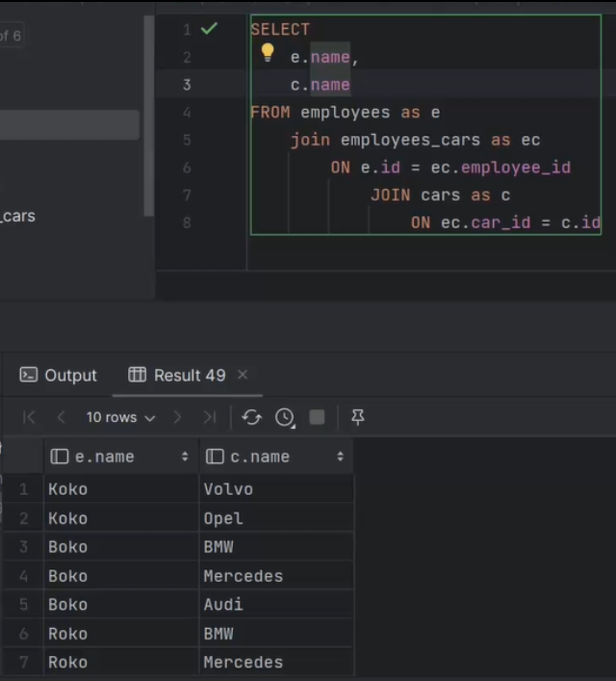Select the Result 49 tab
Screen dimensions: 616x681
point(178,376)
